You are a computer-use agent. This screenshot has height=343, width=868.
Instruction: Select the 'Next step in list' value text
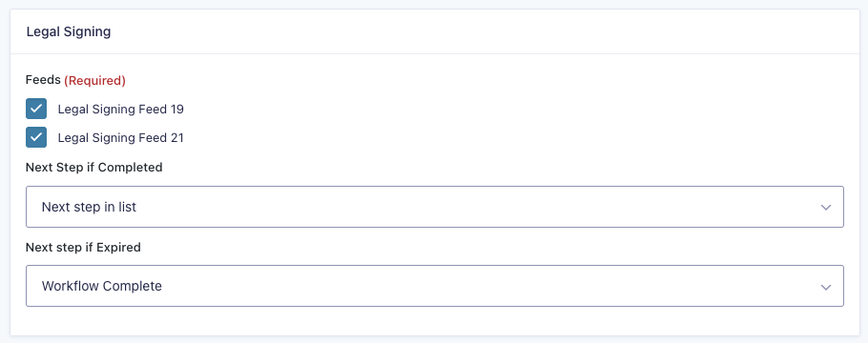89,208
